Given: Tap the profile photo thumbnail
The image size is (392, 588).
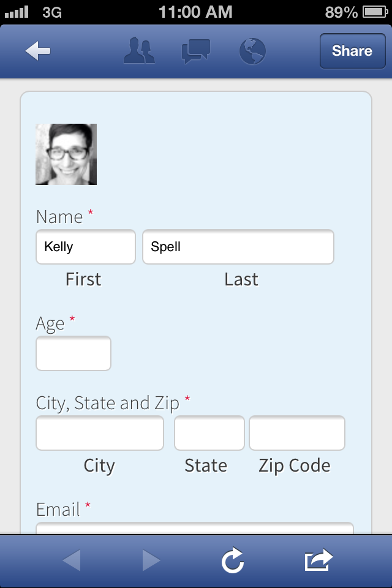Looking at the screenshot, I should pos(66,154).
